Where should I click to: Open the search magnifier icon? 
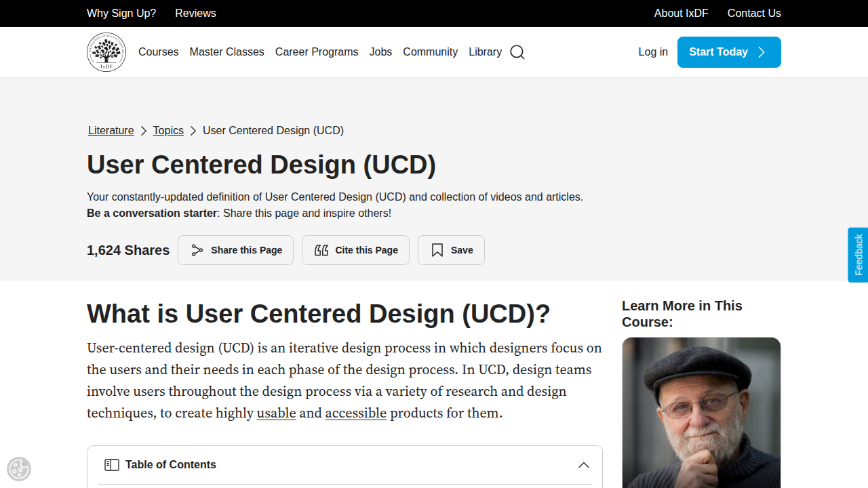(x=517, y=52)
